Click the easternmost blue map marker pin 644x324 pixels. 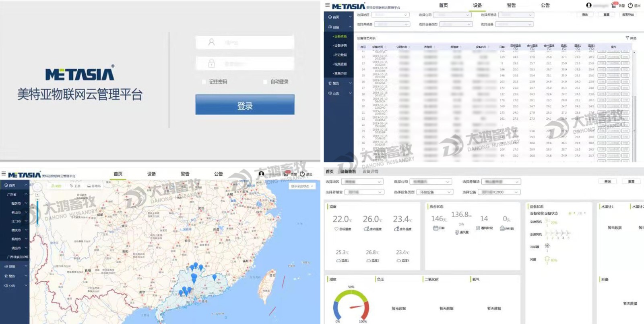(215, 277)
